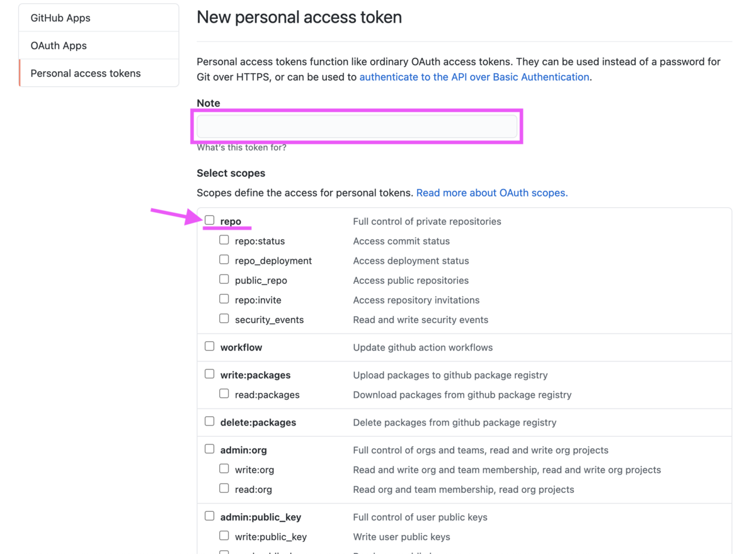Enable read:packages scope
756x554 pixels.
tap(224, 393)
